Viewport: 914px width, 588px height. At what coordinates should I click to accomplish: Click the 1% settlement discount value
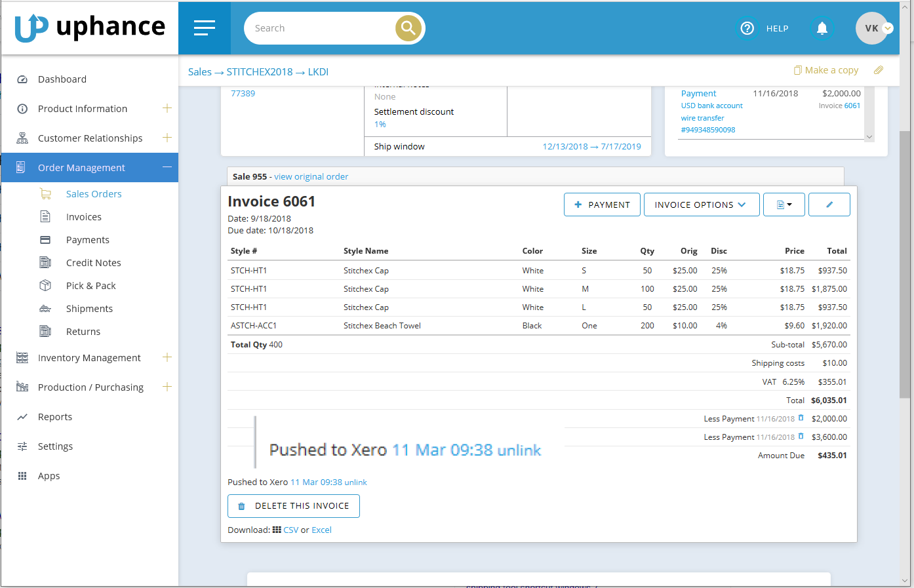coord(380,125)
